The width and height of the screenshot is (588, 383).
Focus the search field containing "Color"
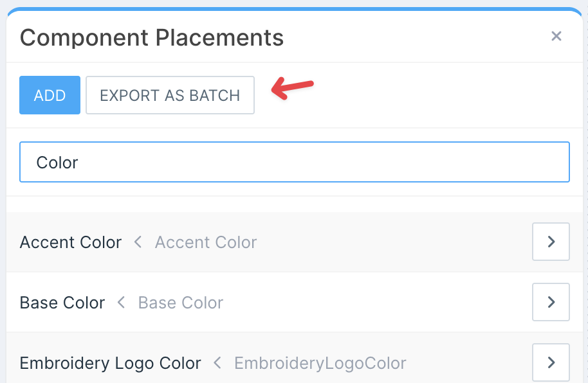pos(294,162)
